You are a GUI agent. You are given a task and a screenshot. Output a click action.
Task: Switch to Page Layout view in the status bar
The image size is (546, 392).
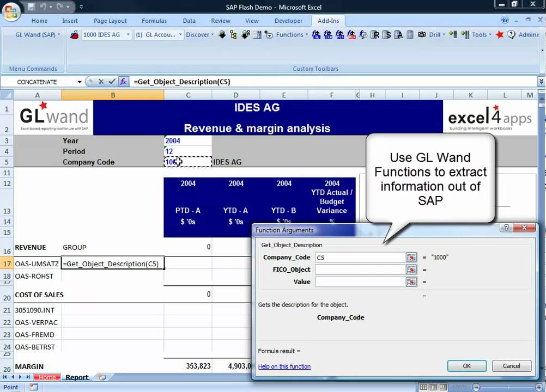(433, 387)
